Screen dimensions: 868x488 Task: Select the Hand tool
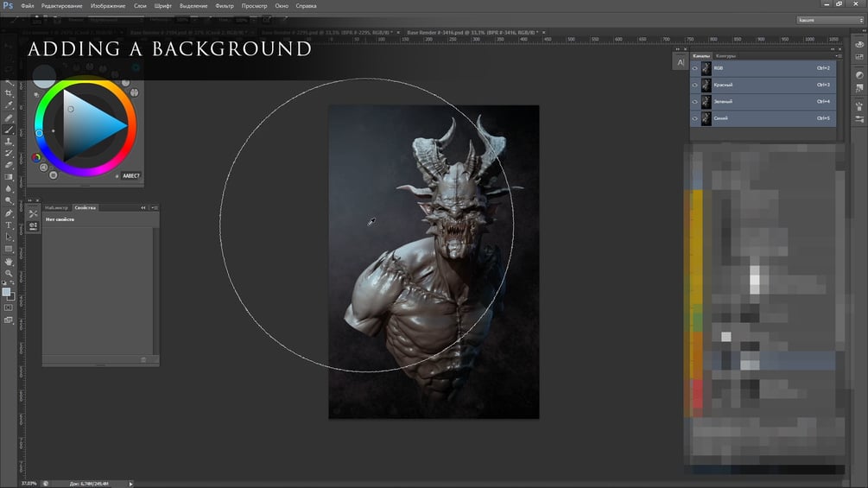9,261
